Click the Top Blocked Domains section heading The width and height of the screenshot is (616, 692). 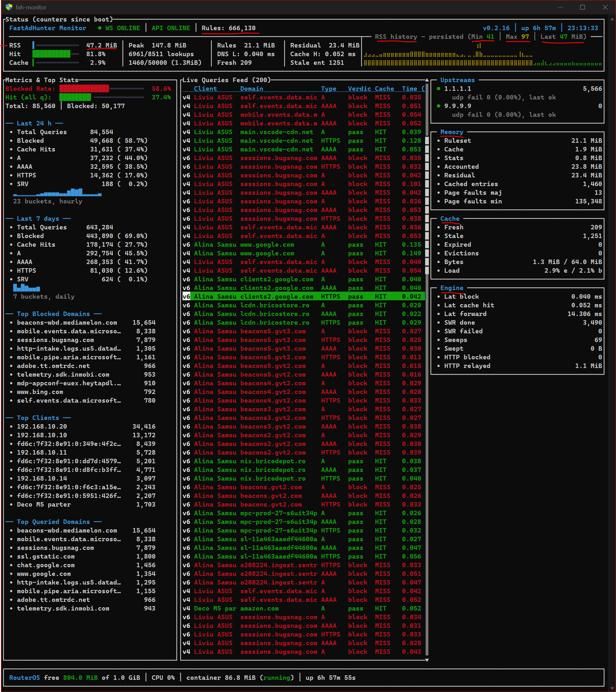tap(54, 314)
